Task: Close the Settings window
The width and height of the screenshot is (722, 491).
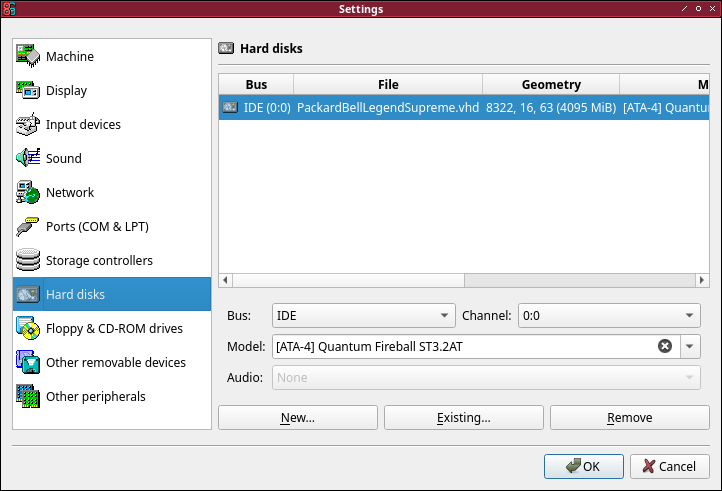Action: point(712,9)
